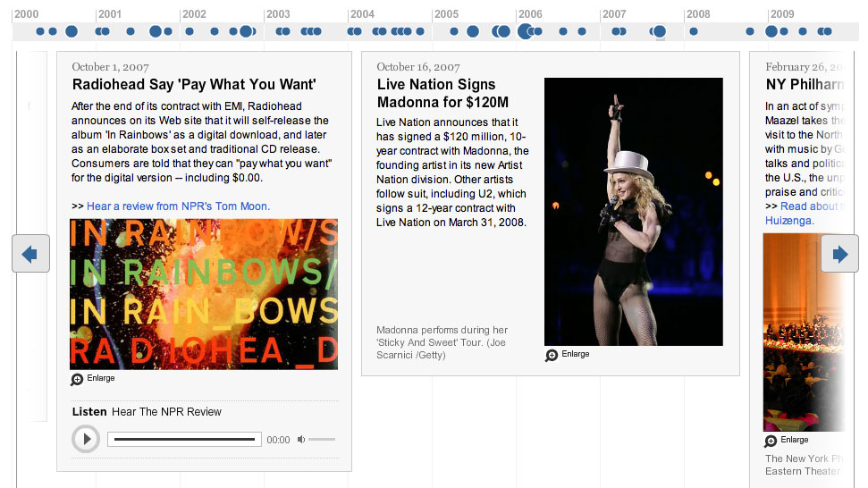Screen dimensions: 868x488
Task: Click the Madonna performance photo
Action: point(633,211)
